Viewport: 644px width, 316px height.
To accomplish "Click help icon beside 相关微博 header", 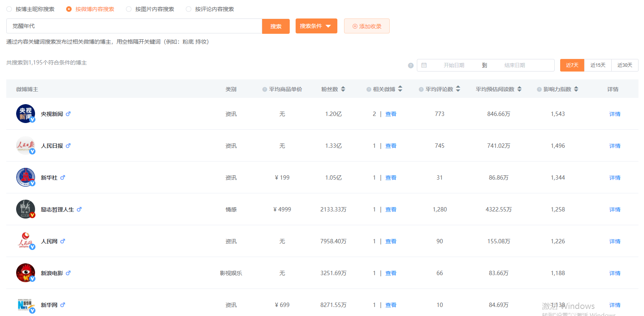I will click(x=369, y=90).
